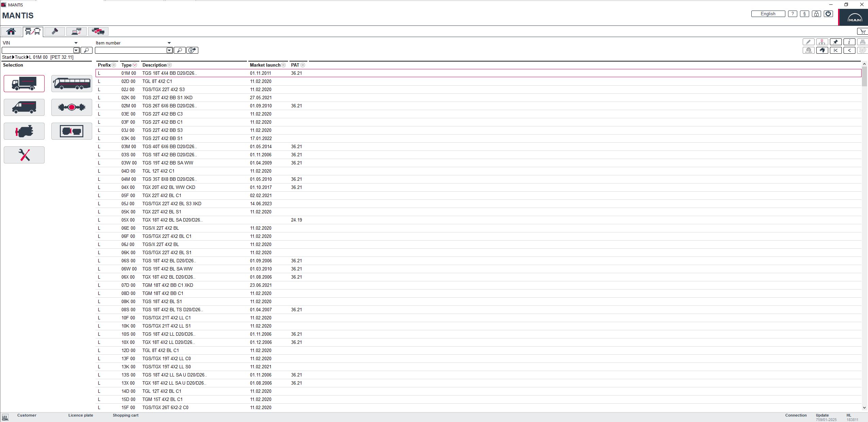Click the pushpin icon
Screen dimensions: 868x422
coord(836,42)
